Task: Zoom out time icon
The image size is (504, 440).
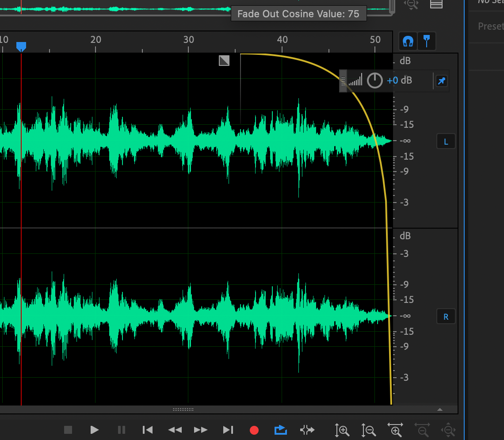Action: 422,430
